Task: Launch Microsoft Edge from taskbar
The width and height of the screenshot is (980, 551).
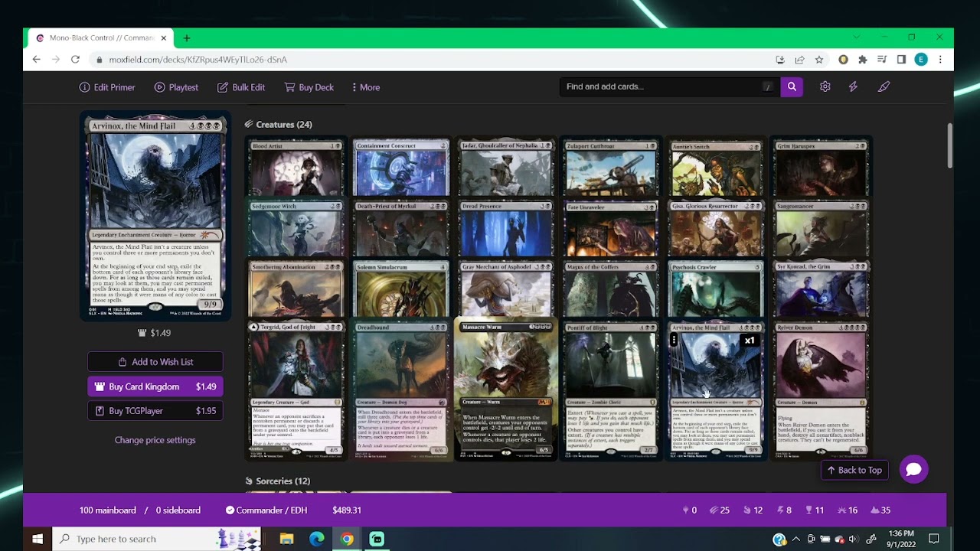Action: point(316,539)
